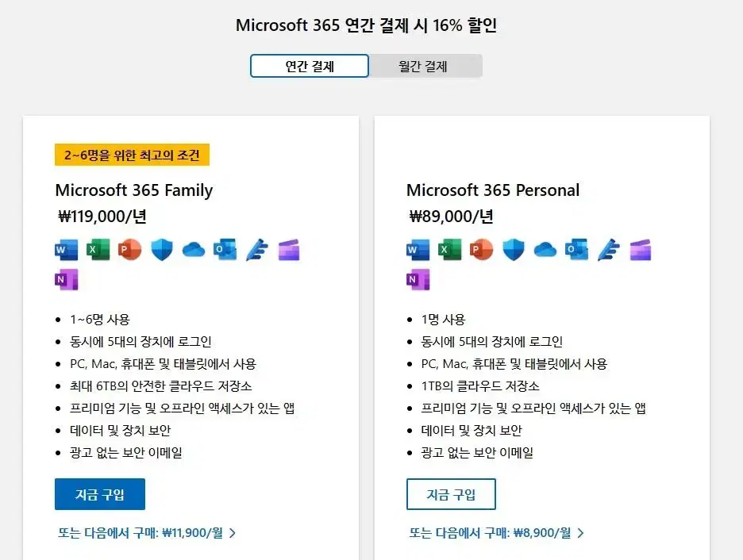The height and width of the screenshot is (560, 743).
Task: Click the Defender shield icon in Family plan
Action: (x=162, y=250)
